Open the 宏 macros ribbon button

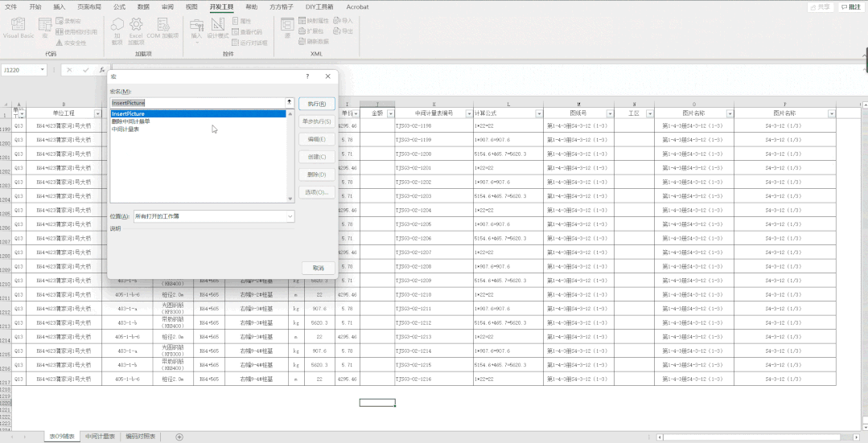pyautogui.click(x=45, y=28)
